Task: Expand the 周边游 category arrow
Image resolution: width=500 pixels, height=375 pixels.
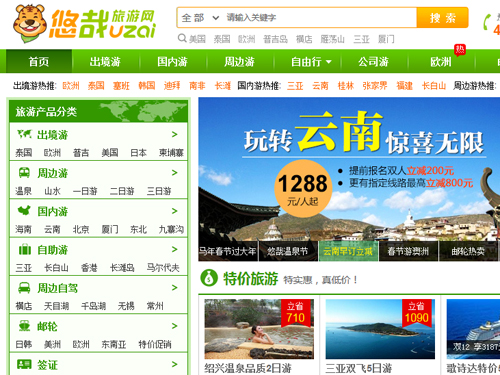Action: click(174, 173)
